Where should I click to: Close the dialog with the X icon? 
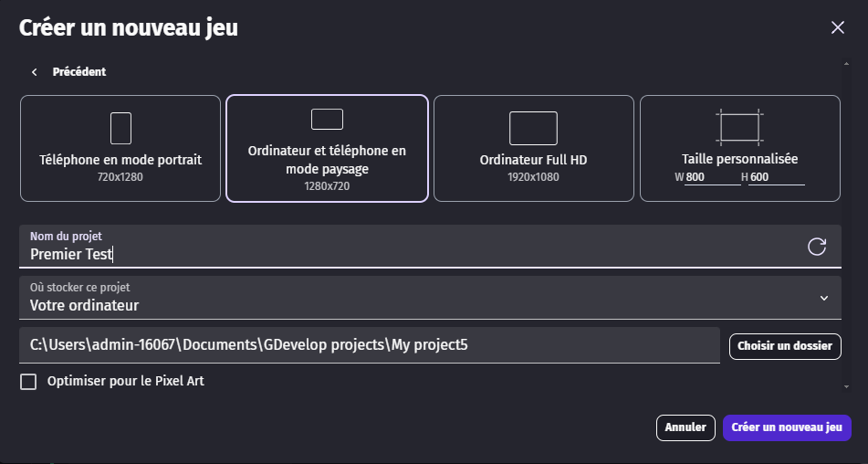(838, 27)
